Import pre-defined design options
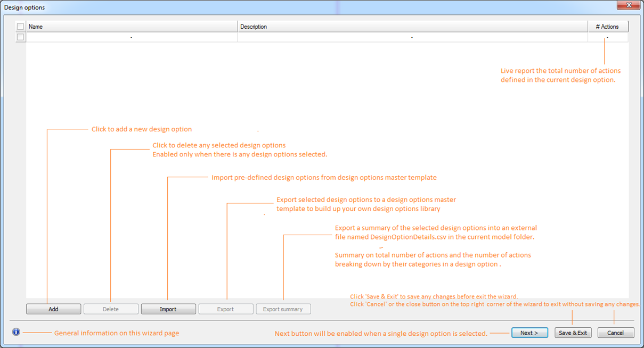The image size is (644, 348). [x=168, y=309]
